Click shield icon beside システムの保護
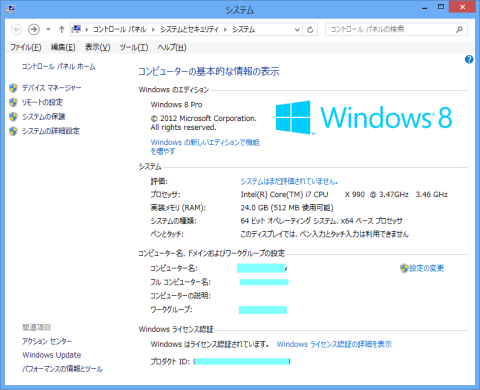The width and height of the screenshot is (480, 390). pos(13,117)
